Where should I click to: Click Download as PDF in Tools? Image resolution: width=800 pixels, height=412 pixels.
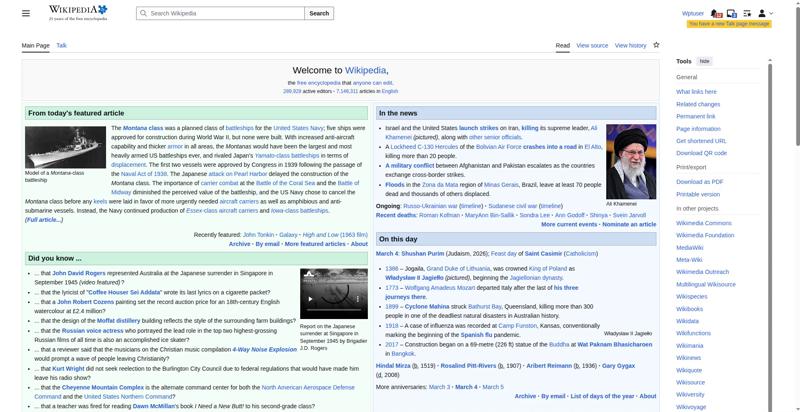(699, 181)
